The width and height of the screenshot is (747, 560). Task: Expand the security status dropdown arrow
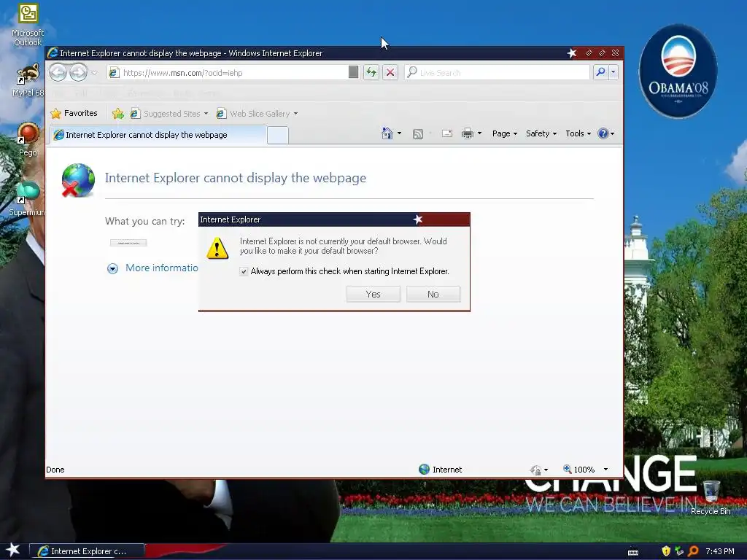coord(546,470)
